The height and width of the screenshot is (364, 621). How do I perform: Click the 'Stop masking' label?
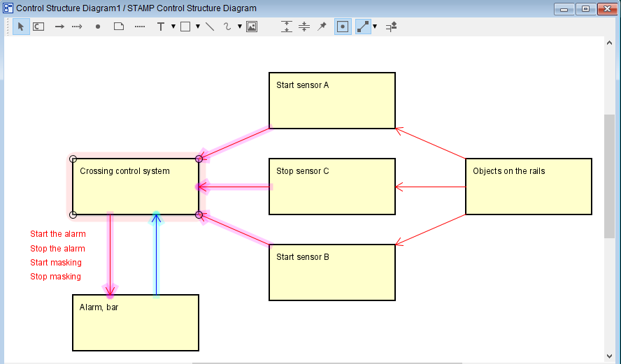[55, 277]
